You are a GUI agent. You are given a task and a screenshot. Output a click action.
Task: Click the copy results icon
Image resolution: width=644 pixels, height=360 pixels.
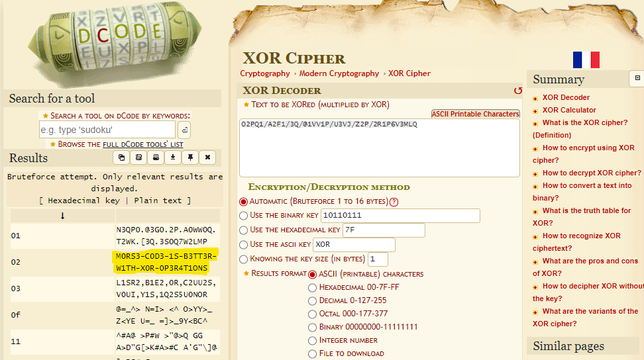[121, 157]
